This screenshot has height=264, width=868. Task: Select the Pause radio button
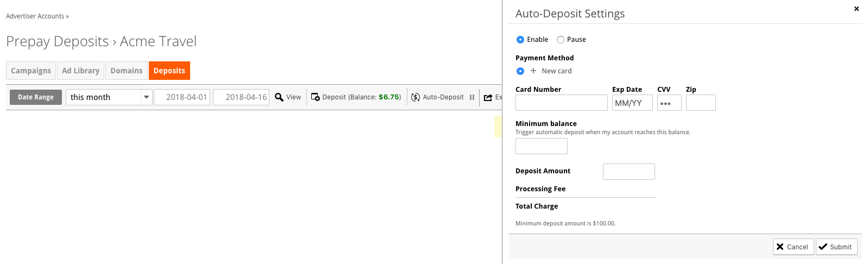[x=561, y=40]
